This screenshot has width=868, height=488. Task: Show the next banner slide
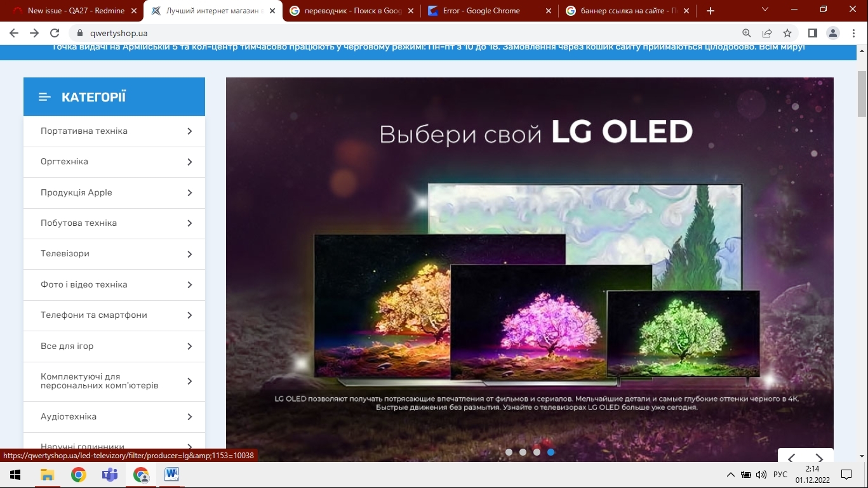click(819, 458)
